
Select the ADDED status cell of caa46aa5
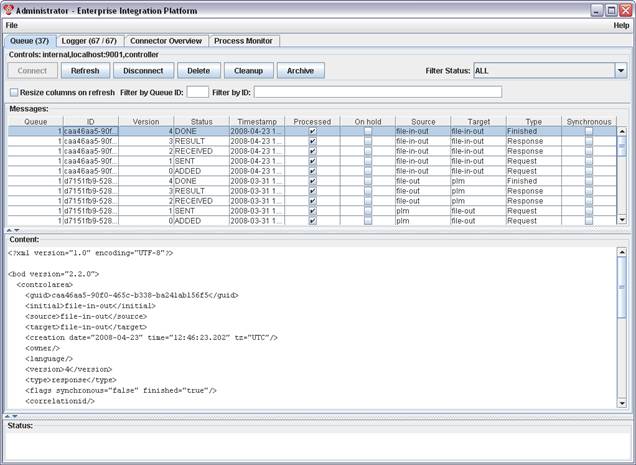pyautogui.click(x=202, y=171)
